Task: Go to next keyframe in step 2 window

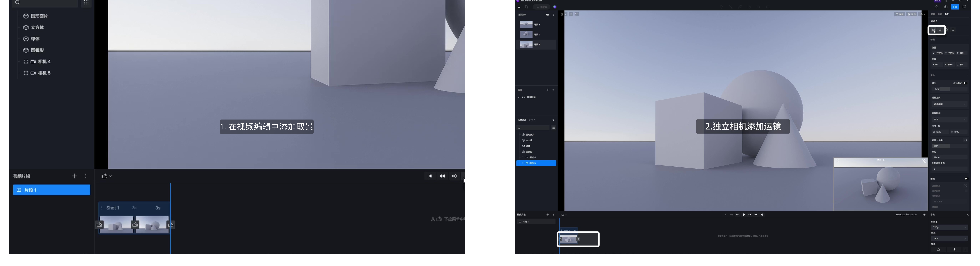Action: click(x=750, y=215)
